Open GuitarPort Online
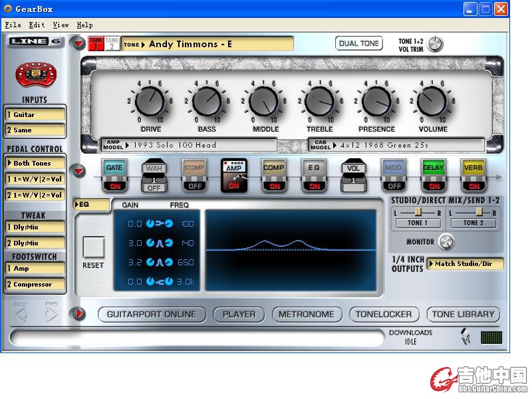 click(152, 315)
